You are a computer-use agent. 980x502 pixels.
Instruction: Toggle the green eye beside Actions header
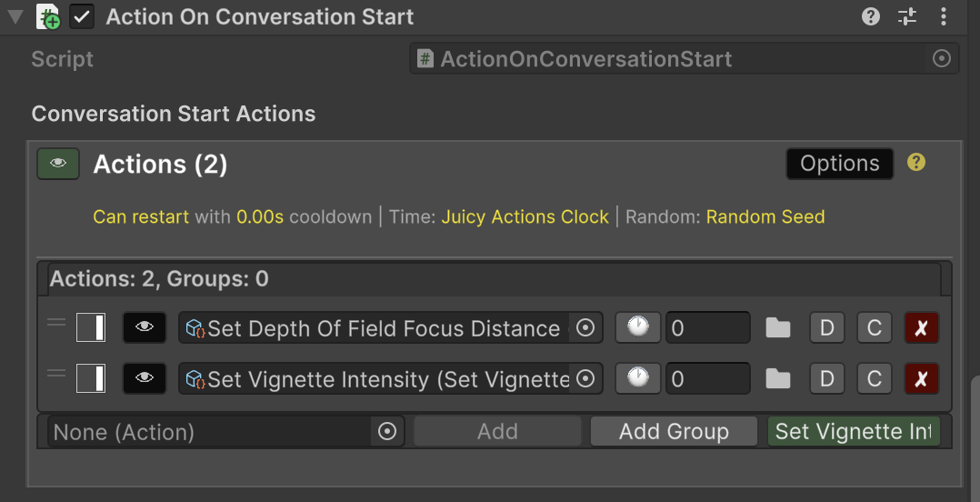58,164
